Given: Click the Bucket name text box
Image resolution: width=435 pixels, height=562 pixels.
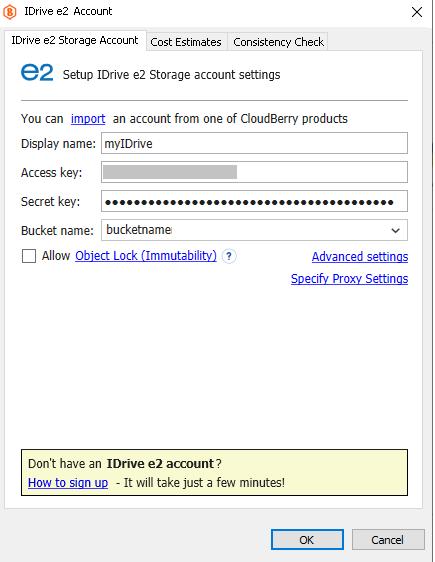Looking at the screenshot, I should (244, 230).
